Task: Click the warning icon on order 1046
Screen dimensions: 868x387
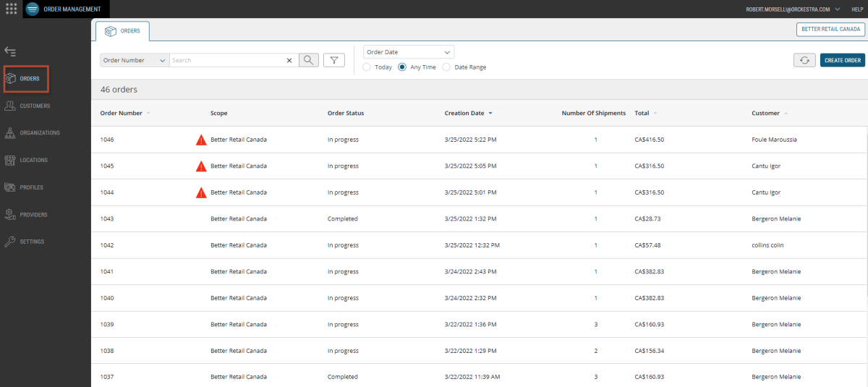Action: point(201,140)
